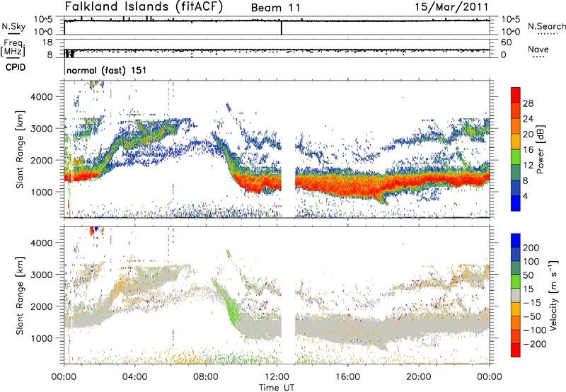Click the "N.Sky" legend label
This screenshot has height=392, width=566.
click(x=13, y=26)
